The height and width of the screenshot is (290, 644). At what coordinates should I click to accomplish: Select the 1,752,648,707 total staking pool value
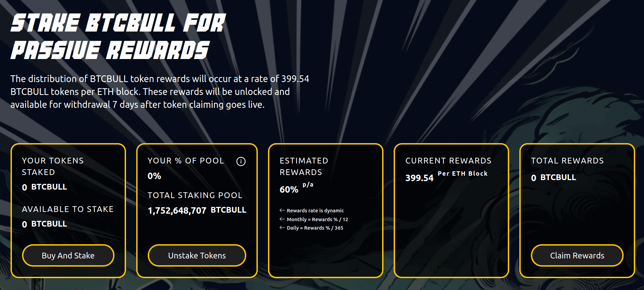click(x=177, y=211)
